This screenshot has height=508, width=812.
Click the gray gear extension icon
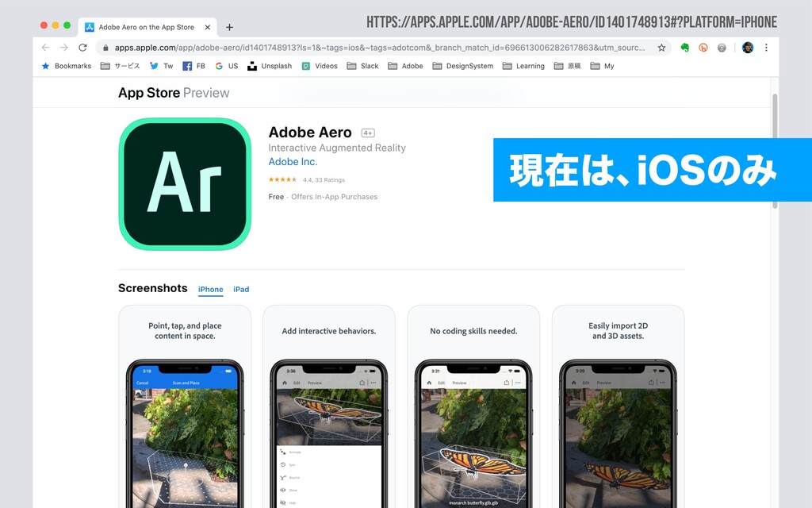[x=722, y=48]
